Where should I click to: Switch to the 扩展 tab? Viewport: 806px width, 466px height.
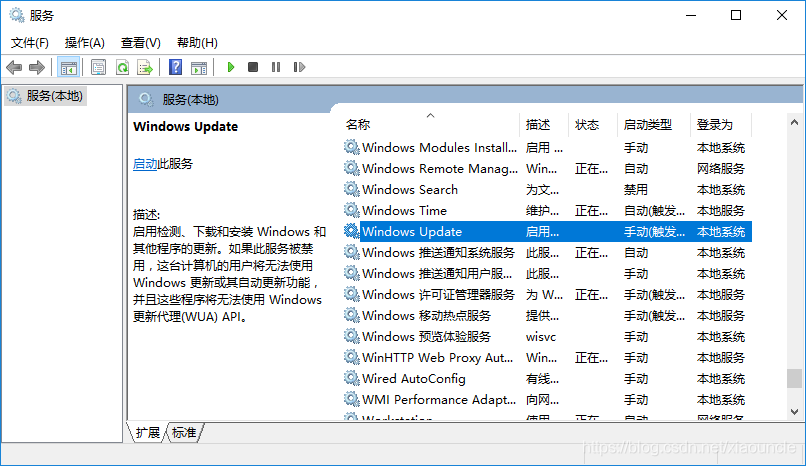tap(148, 433)
